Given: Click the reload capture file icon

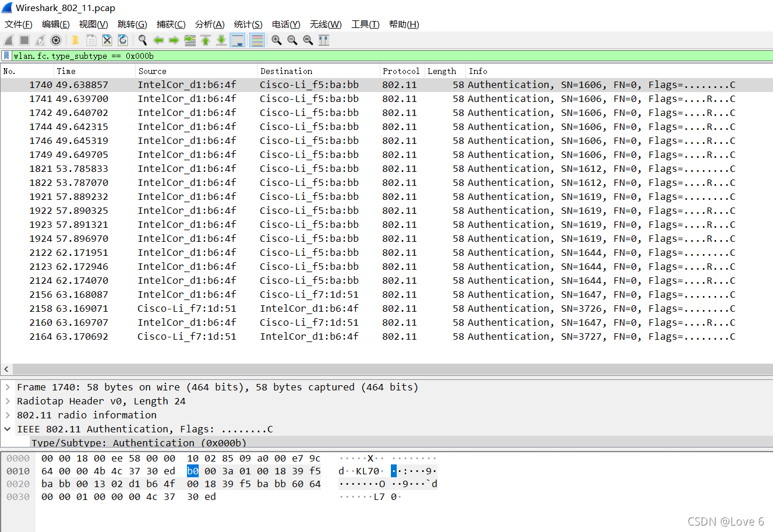Looking at the screenshot, I should pos(123,40).
